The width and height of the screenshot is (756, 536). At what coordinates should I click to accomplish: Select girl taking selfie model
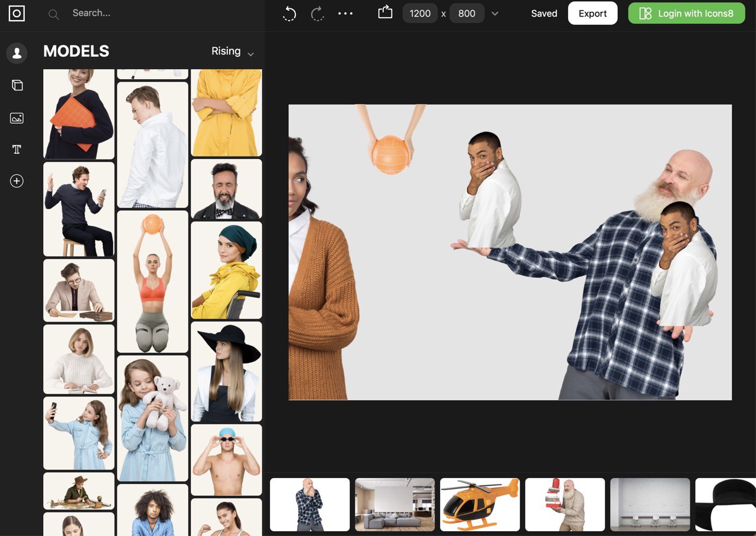click(x=79, y=433)
